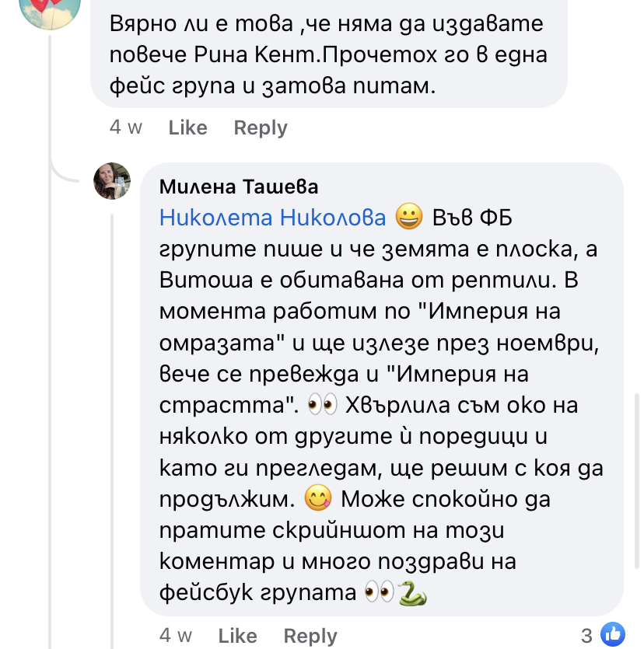Viewport: 644px width, 649px height.
Task: Open Милена Ташева's profile picture
Action: (112, 182)
